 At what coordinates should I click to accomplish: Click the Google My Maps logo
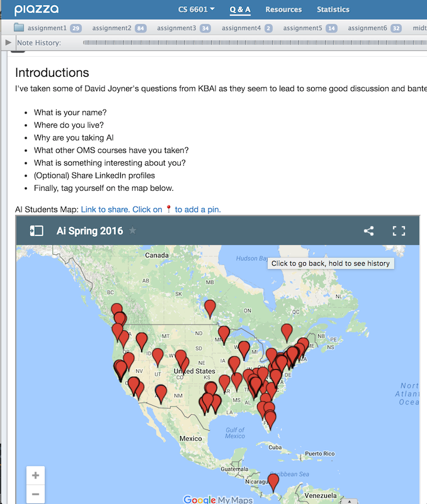click(x=218, y=500)
